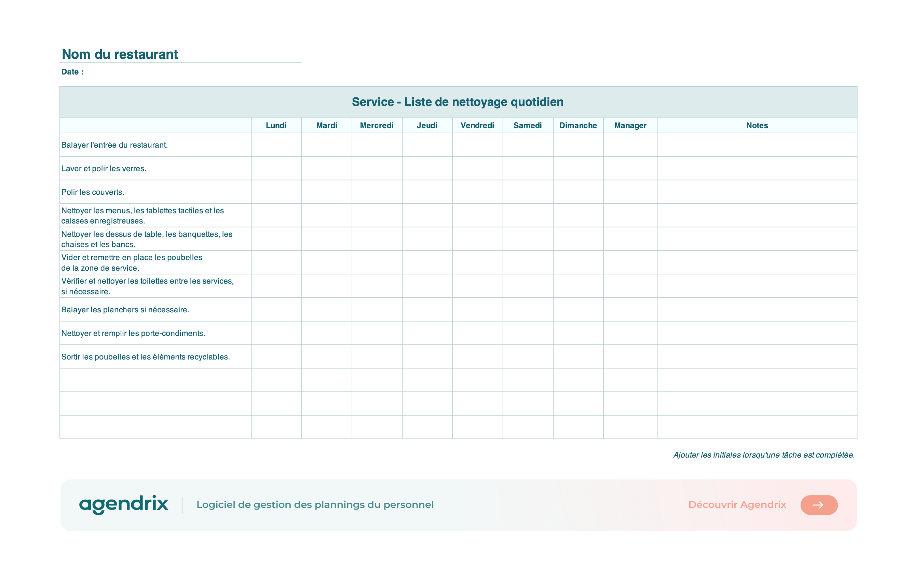Select the Samedi column header
The image size is (924, 583).
[528, 125]
